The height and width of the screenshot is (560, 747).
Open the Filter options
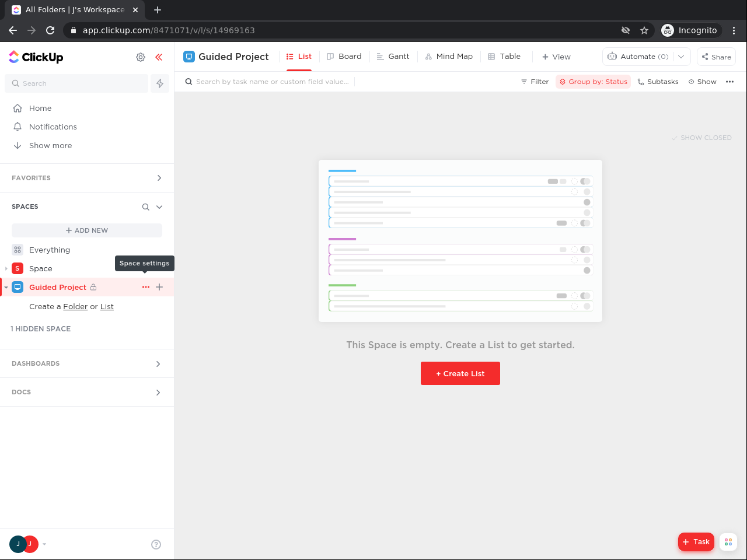[535, 82]
